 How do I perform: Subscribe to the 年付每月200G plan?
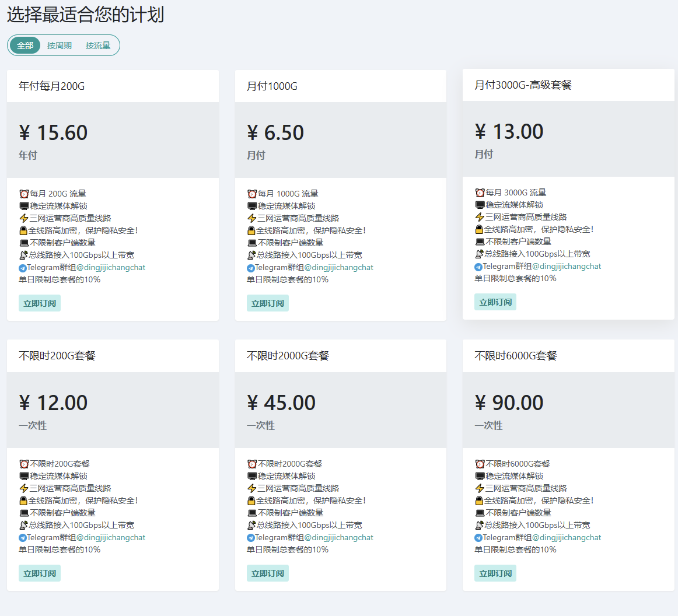pyautogui.click(x=39, y=303)
